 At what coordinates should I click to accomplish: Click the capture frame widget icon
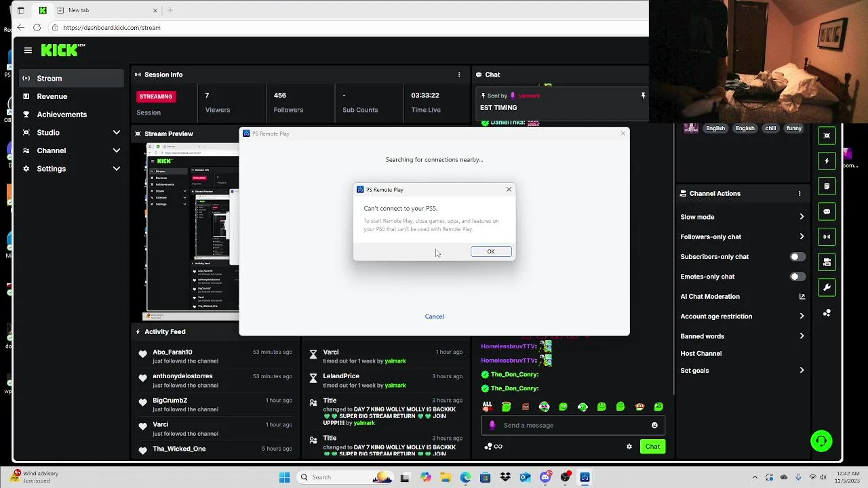click(x=827, y=136)
